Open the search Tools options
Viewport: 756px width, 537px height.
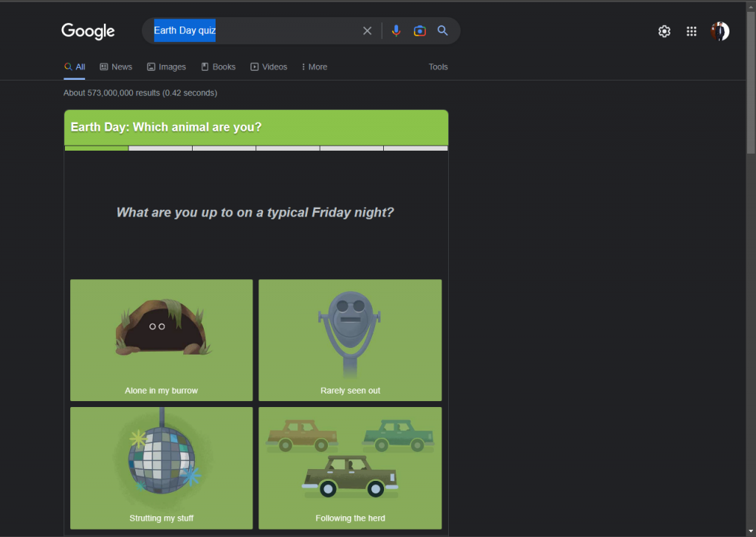click(439, 67)
